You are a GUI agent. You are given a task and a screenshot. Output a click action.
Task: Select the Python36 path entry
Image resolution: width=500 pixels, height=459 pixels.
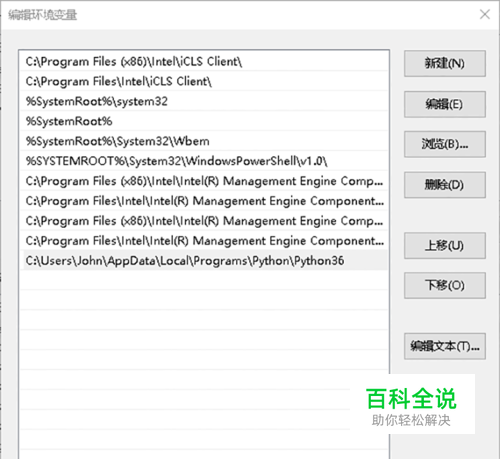pos(204,261)
